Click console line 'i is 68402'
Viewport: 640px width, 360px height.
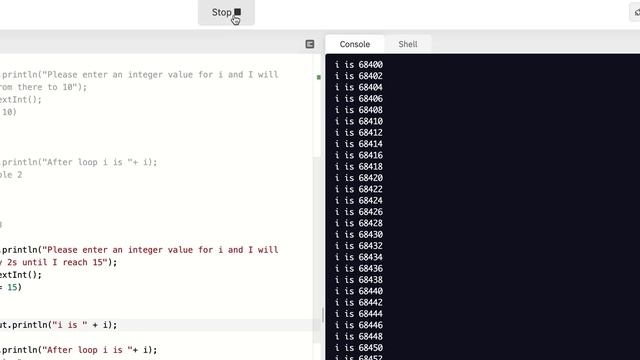359,76
